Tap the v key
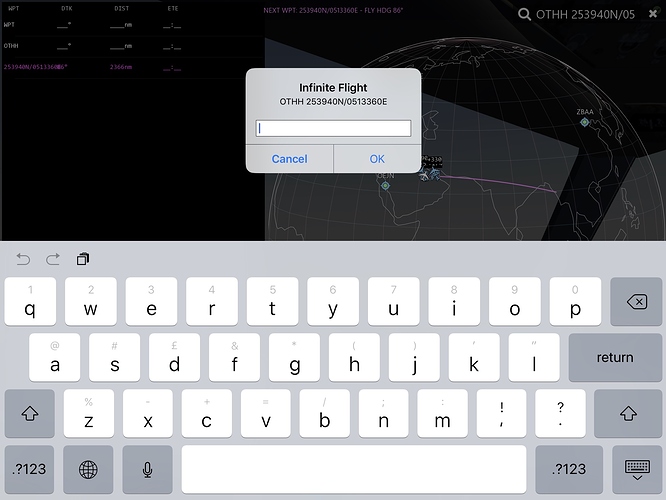 (x=266, y=413)
